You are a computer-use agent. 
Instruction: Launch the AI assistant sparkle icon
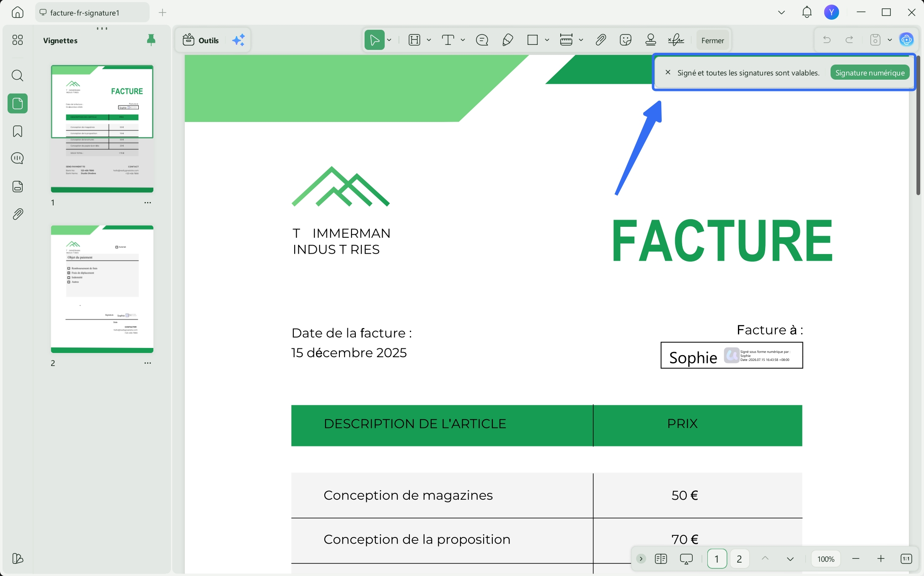[x=238, y=40]
